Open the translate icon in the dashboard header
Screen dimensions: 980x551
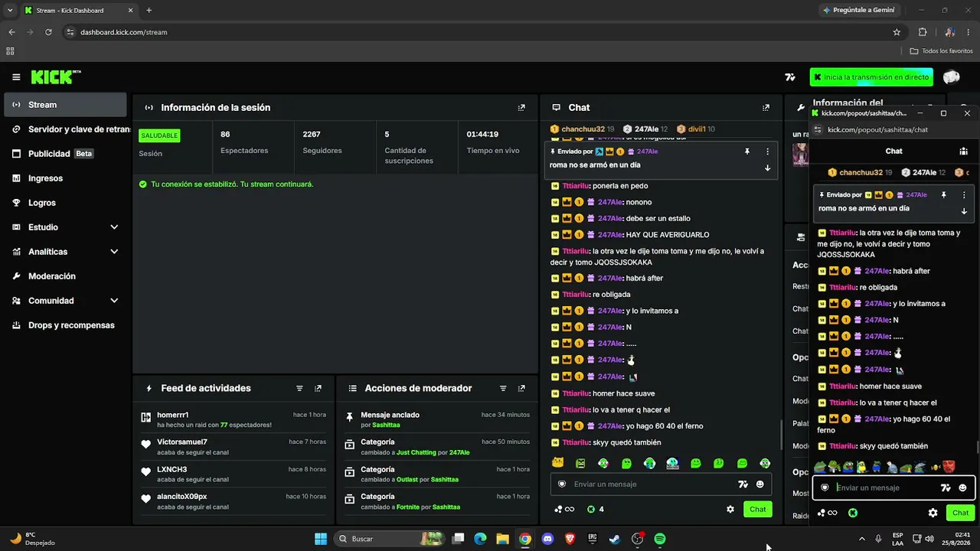790,77
